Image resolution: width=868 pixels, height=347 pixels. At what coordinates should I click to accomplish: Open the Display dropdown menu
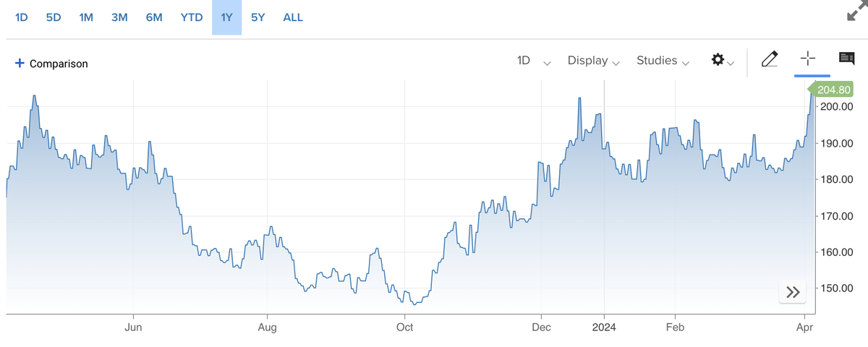tap(593, 61)
